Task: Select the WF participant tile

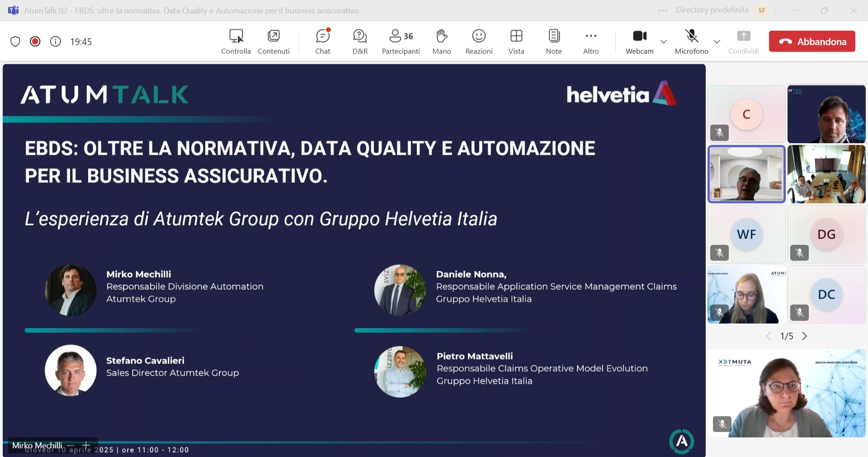Action: coord(746,234)
